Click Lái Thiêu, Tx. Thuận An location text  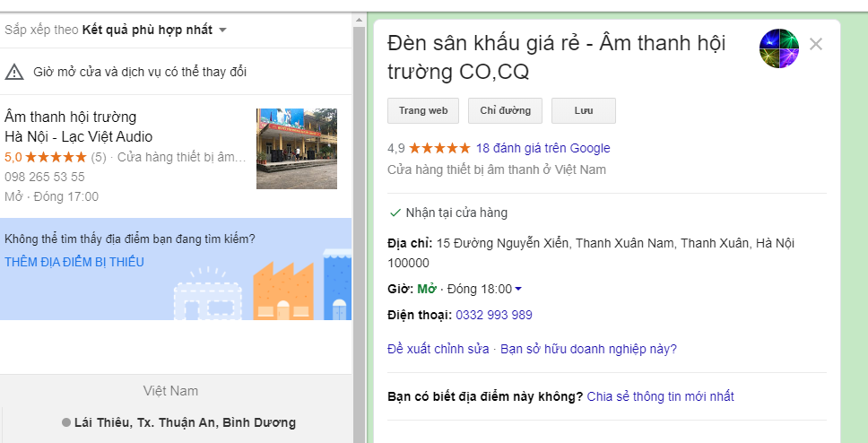coord(185,422)
